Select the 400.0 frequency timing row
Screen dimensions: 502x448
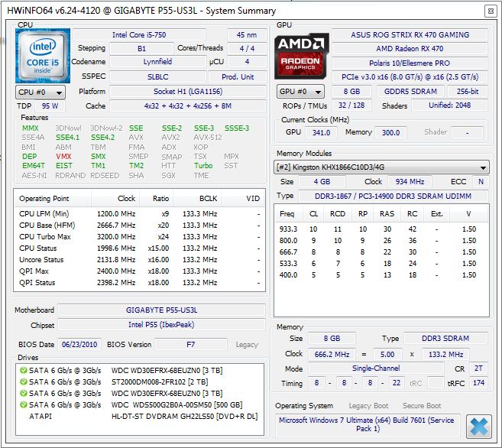tap(381, 274)
